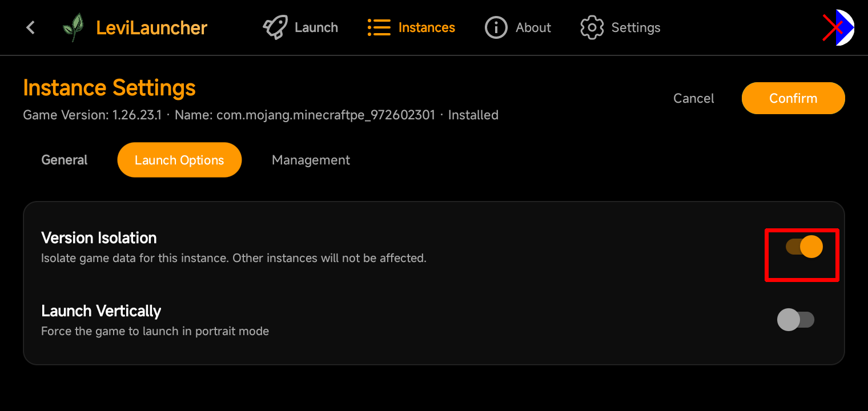The image size is (868, 411).
Task: Click the Instances list icon
Action: (379, 27)
